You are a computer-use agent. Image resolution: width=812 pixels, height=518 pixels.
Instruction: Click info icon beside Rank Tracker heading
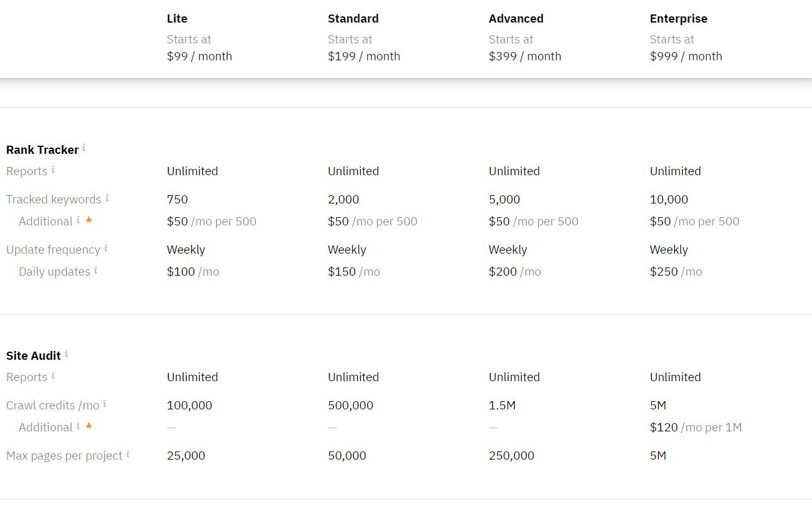(x=84, y=148)
